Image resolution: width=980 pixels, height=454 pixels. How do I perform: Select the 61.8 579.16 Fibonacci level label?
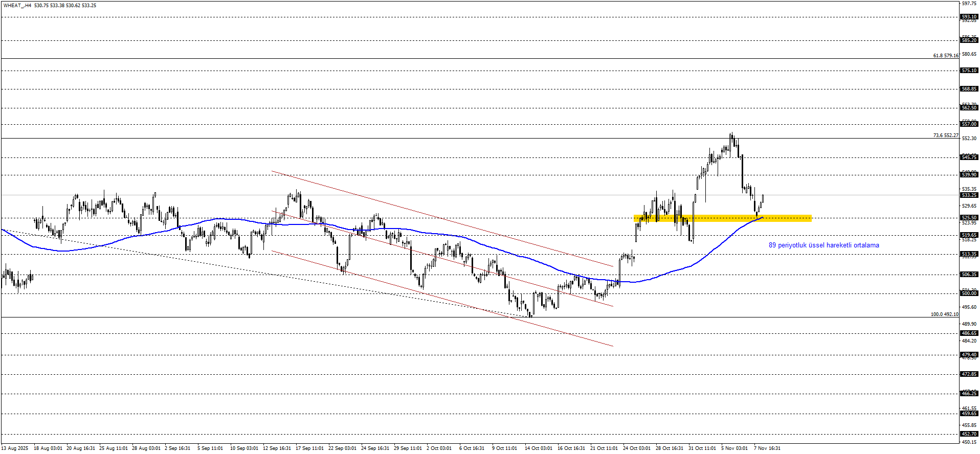945,56
